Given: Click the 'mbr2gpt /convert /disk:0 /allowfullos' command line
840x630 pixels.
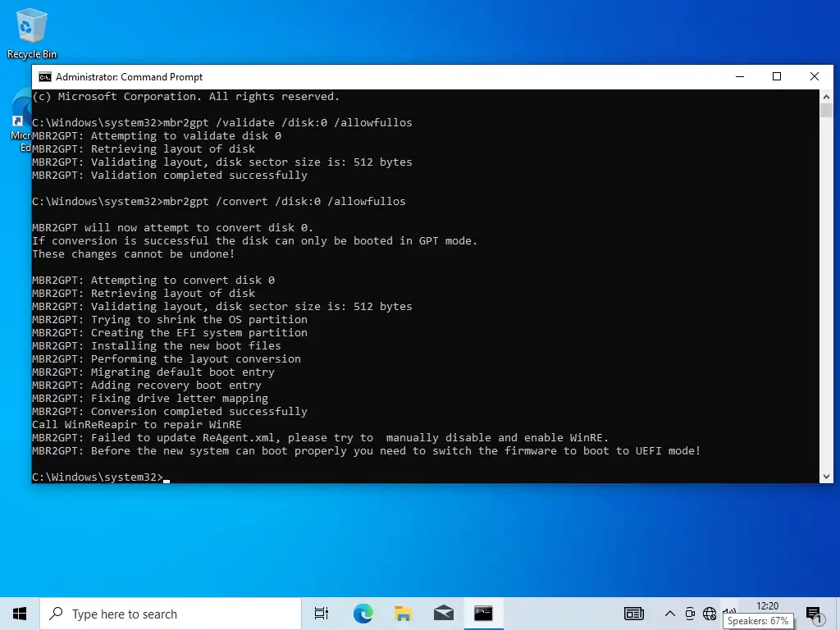Looking at the screenshot, I should pyautogui.click(x=285, y=202).
